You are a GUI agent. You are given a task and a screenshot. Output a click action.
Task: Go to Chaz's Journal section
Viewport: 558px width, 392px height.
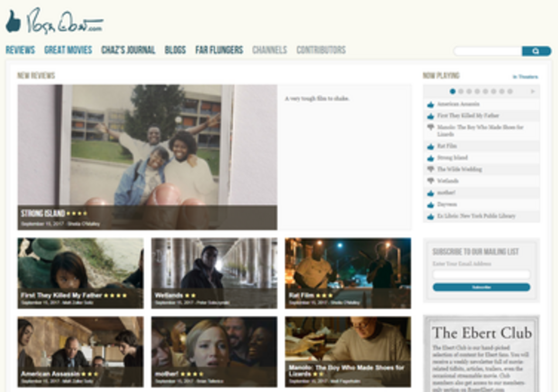tap(128, 50)
